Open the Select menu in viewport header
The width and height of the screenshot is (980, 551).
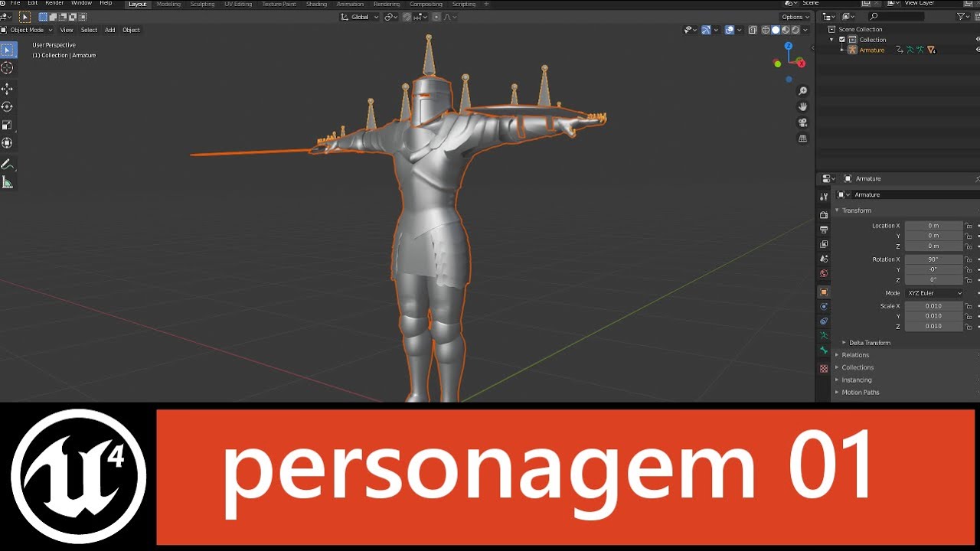(x=89, y=30)
